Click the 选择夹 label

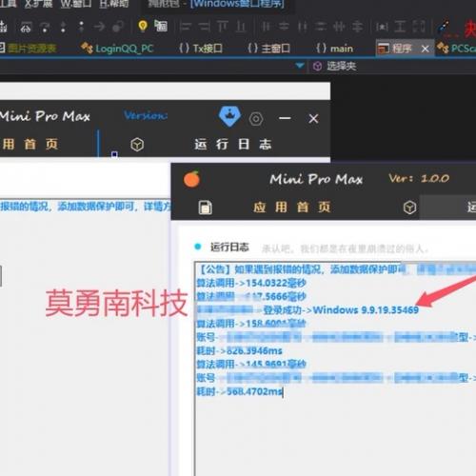(x=342, y=66)
